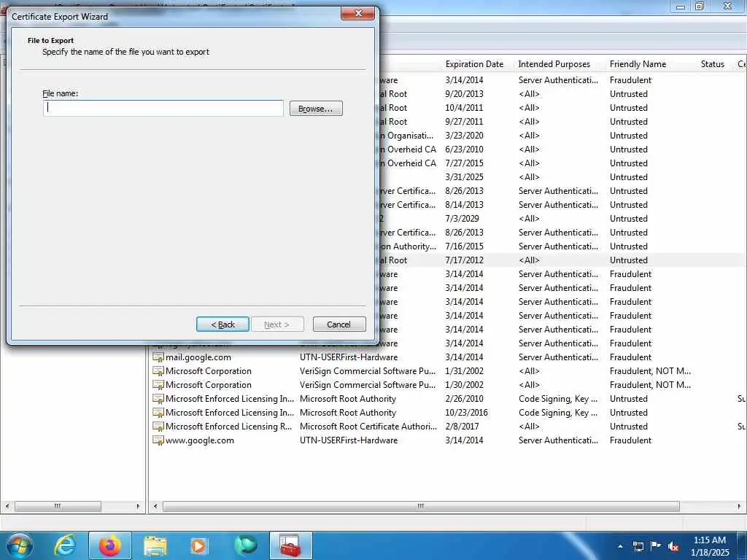Open the Windows Start menu
Screen dimensions: 747x560
coord(19,545)
